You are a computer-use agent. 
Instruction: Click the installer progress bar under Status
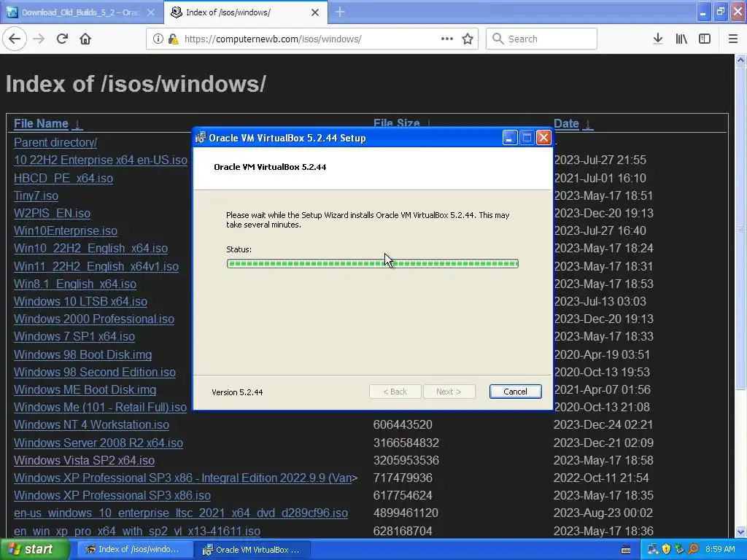click(x=373, y=263)
